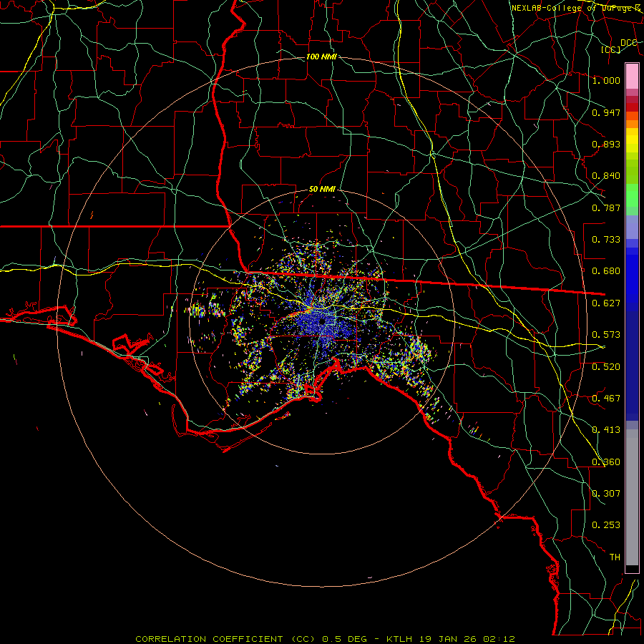Click the KTLH radar site identifier
The width and height of the screenshot is (644, 644).
tap(399, 639)
